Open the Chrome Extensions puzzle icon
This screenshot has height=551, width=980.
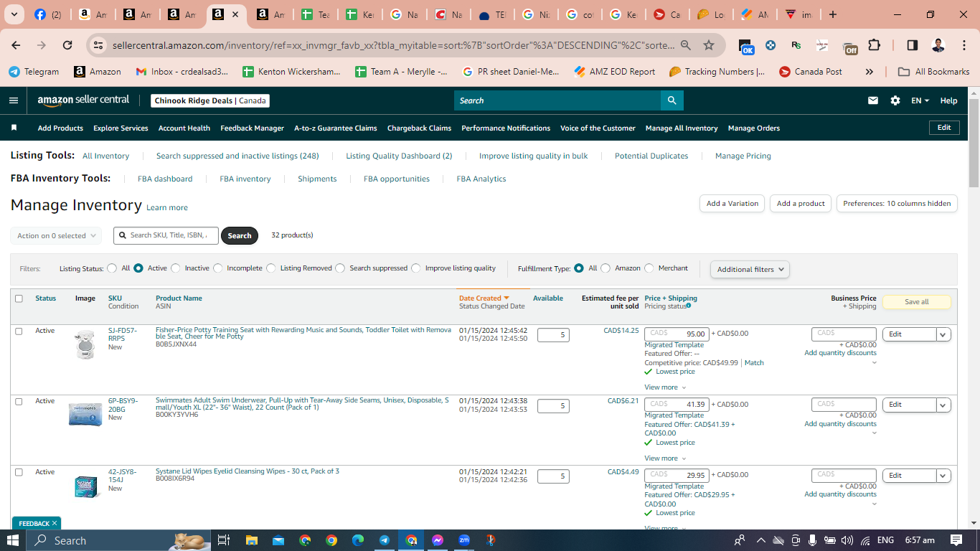[x=874, y=45]
